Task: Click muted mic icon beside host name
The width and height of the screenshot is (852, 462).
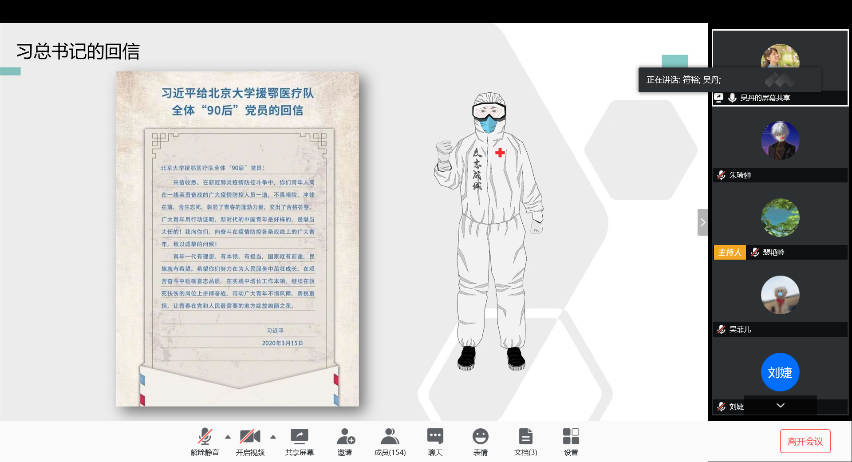Action: [755, 252]
